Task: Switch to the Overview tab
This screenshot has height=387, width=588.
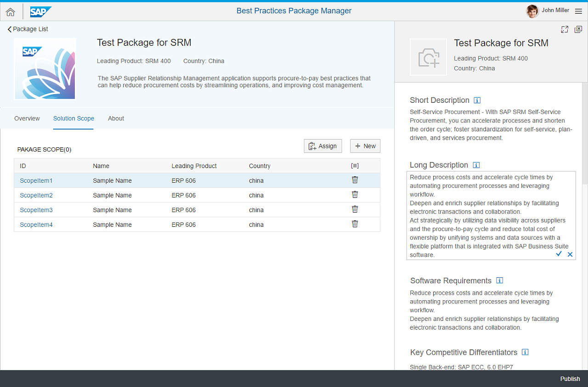Action: tap(27, 118)
